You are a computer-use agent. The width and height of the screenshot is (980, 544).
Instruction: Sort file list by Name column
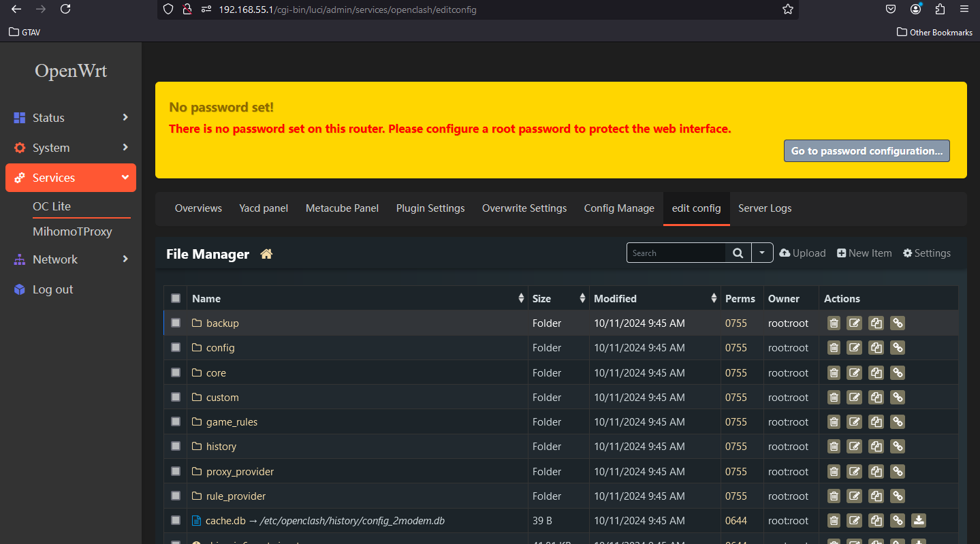[358, 298]
